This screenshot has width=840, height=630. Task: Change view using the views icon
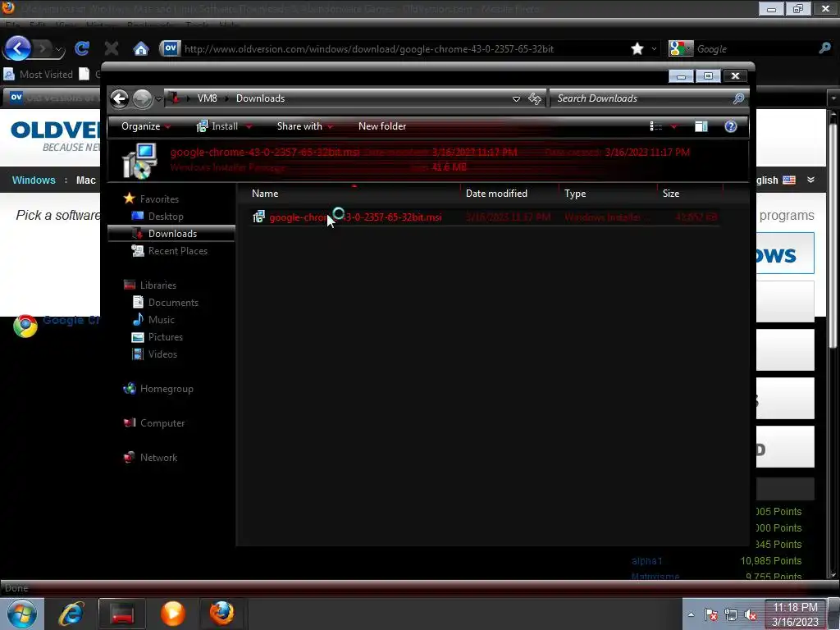tap(655, 126)
